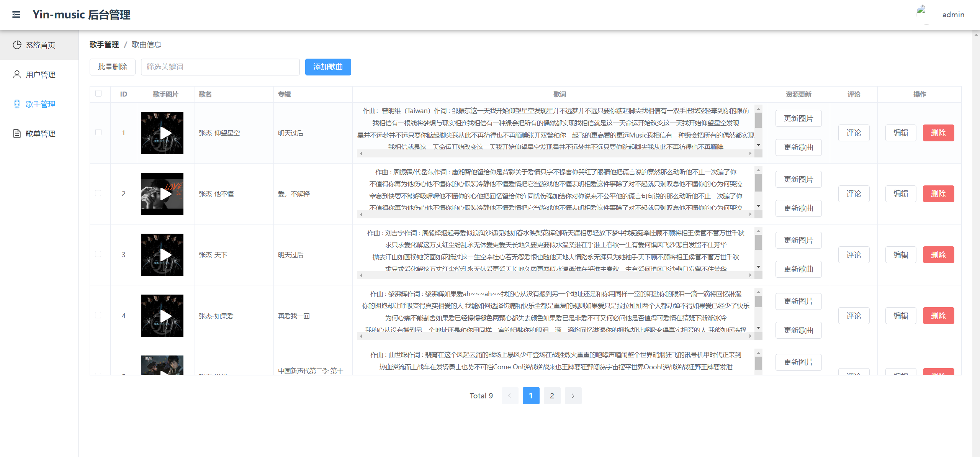Edit the song 张杰-他不懂
The height and width of the screenshot is (457, 980).
901,194
